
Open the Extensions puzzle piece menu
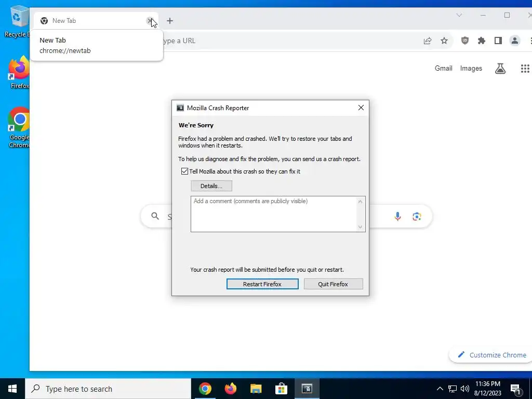click(x=482, y=41)
